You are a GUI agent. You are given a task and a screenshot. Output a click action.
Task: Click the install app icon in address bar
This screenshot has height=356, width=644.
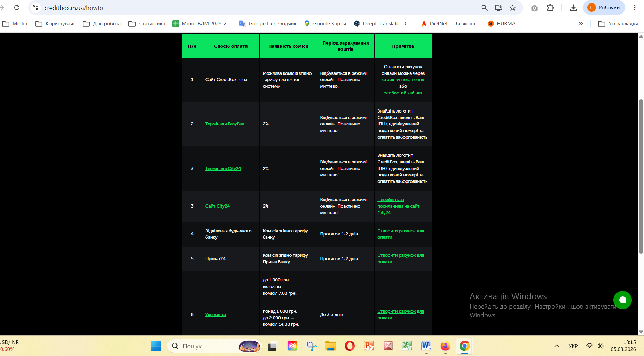[498, 8]
